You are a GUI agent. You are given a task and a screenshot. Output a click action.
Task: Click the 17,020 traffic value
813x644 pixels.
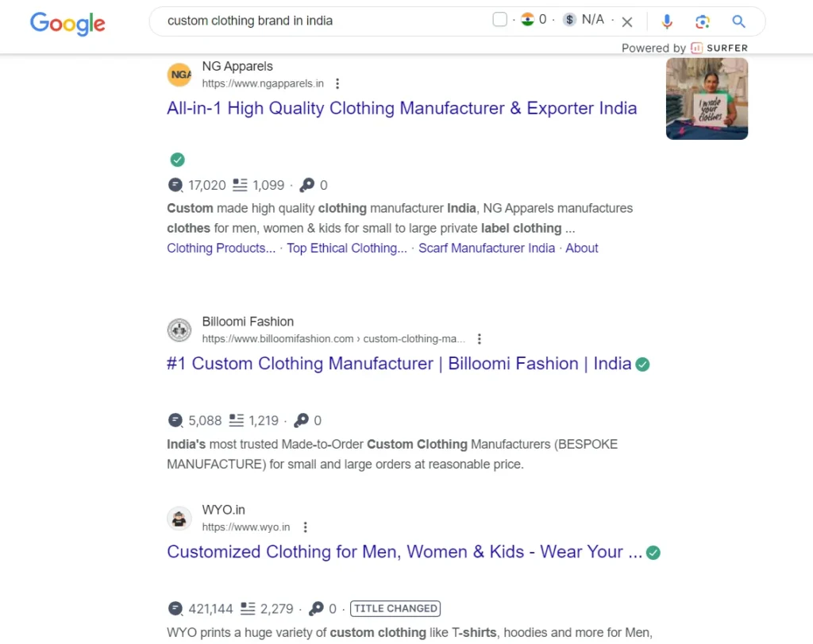point(207,185)
